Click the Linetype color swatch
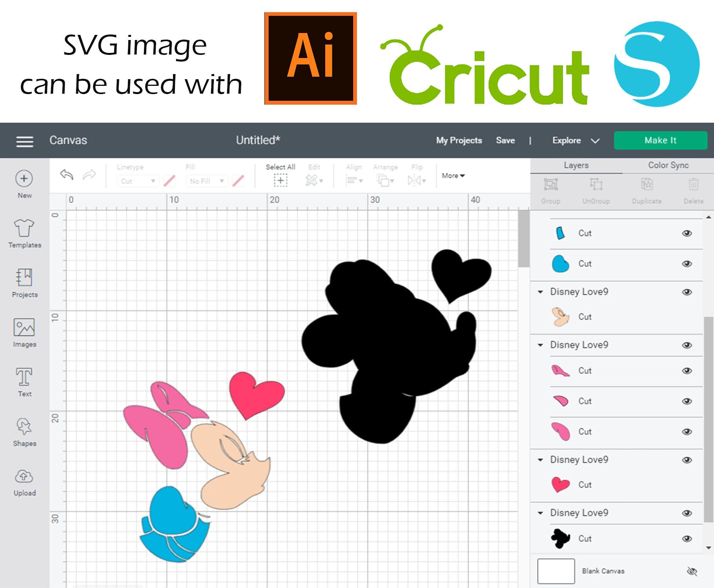The height and width of the screenshot is (588, 714). 169,181
